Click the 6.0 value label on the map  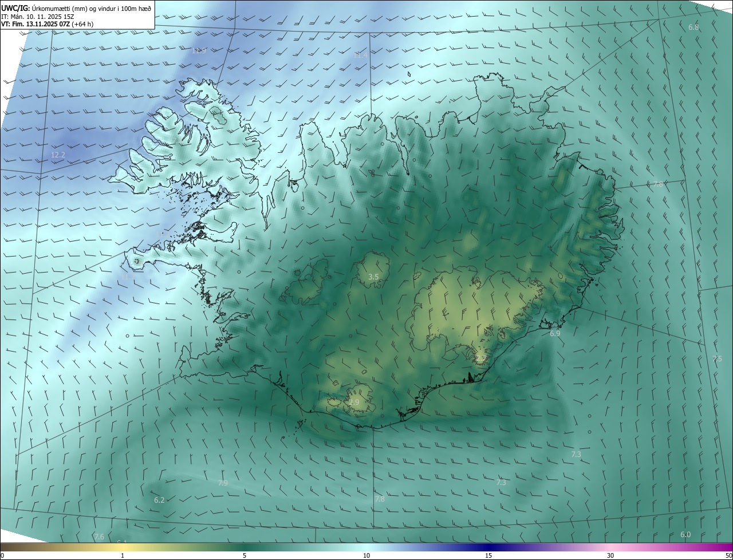click(685, 534)
